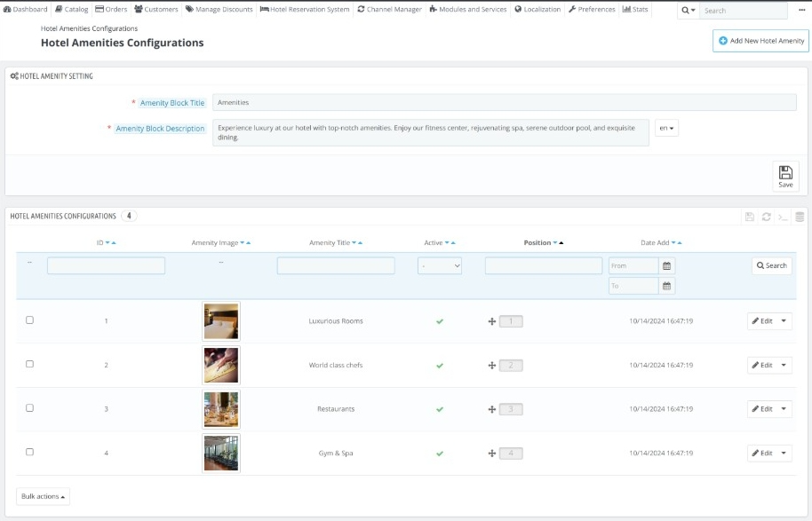Viewport: 812px width, 521px height.
Task: Sort Amenity Title column ascending
Action: pos(361,242)
